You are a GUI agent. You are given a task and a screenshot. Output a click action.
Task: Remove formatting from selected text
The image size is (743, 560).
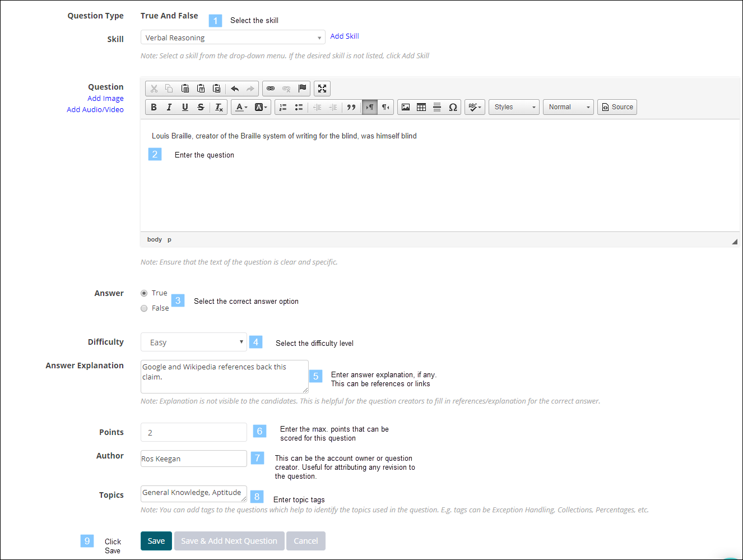(x=219, y=107)
